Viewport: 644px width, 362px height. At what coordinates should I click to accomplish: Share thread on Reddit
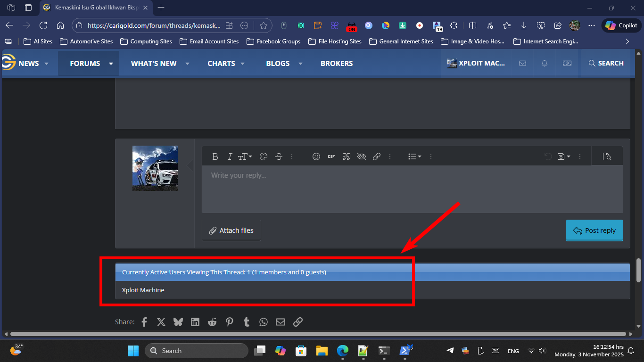click(x=212, y=322)
